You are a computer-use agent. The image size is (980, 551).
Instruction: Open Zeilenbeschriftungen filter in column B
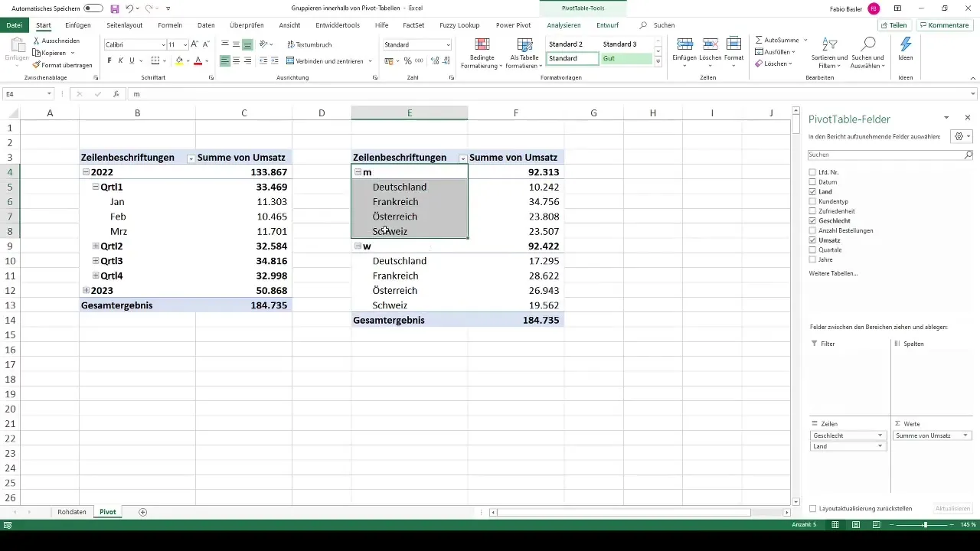pos(190,158)
